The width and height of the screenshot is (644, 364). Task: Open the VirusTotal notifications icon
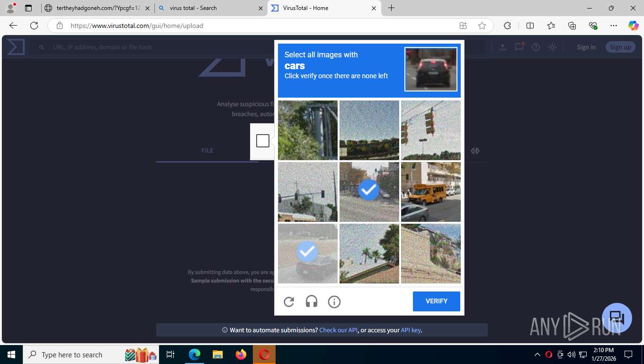pyautogui.click(x=519, y=47)
